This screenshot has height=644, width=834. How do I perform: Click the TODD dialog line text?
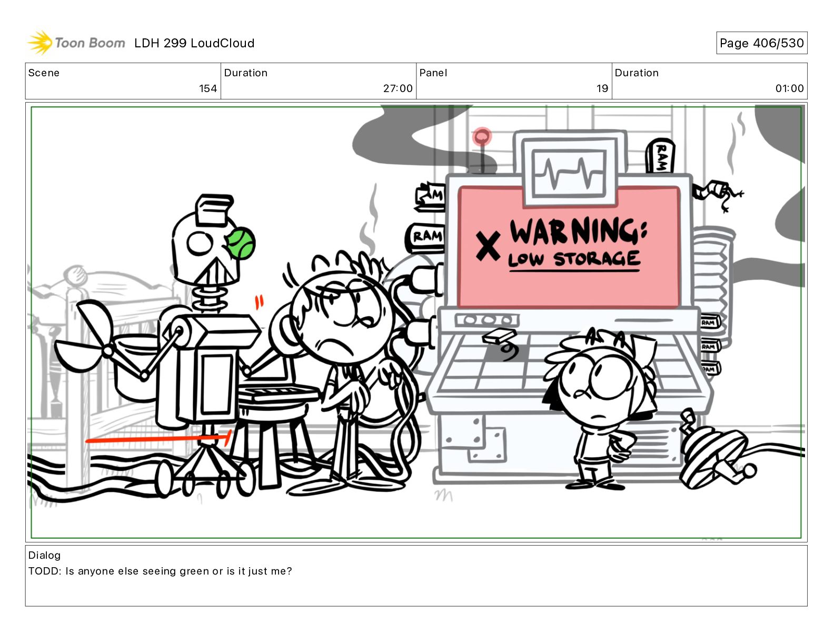point(160,571)
